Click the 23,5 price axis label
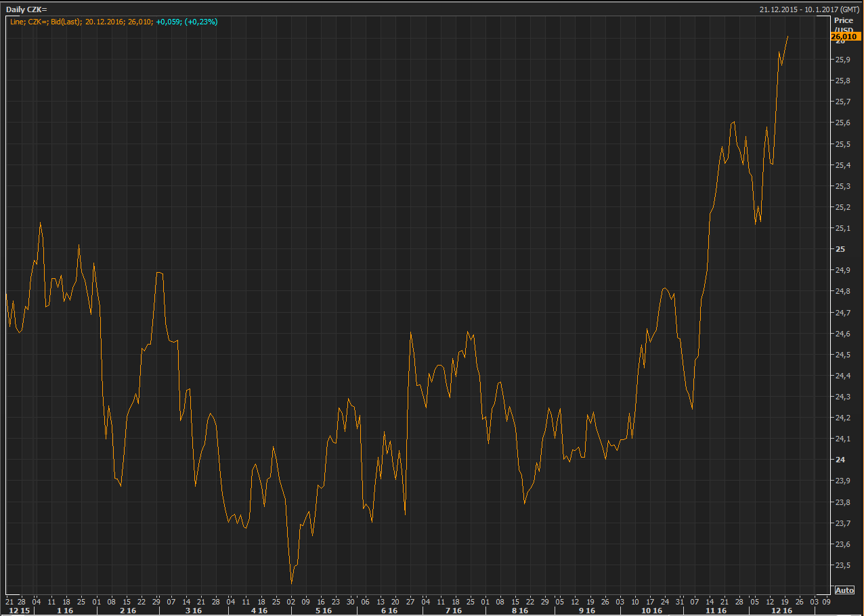This screenshot has width=864, height=616. (843, 565)
